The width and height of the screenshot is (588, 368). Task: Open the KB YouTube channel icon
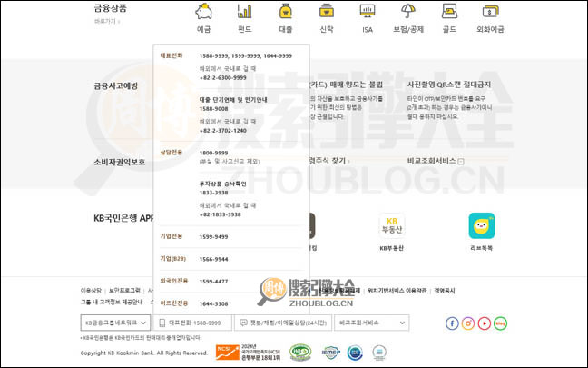(485, 323)
